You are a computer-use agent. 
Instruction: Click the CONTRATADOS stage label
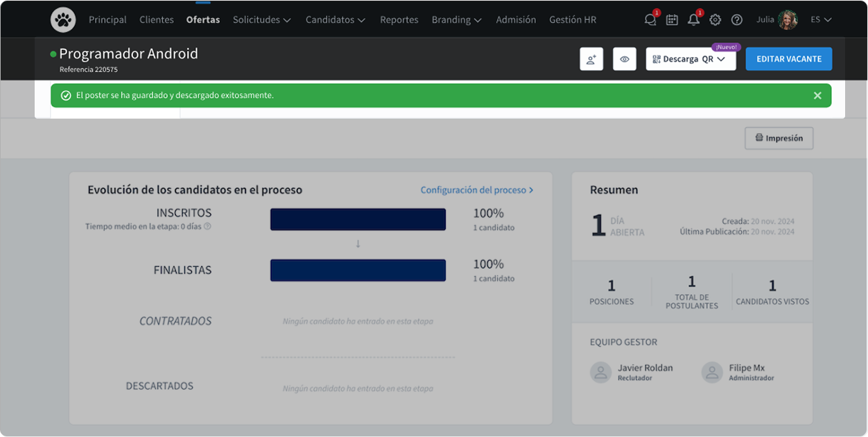pyautogui.click(x=175, y=321)
